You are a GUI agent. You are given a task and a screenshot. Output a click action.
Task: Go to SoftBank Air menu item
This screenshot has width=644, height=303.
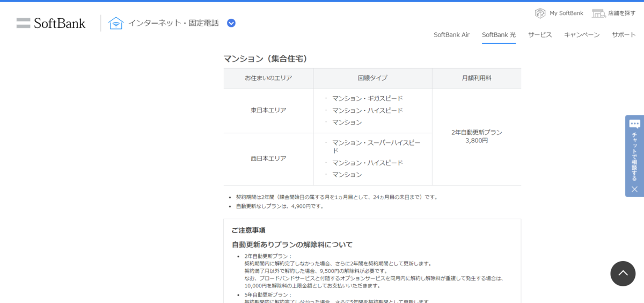pyautogui.click(x=451, y=34)
